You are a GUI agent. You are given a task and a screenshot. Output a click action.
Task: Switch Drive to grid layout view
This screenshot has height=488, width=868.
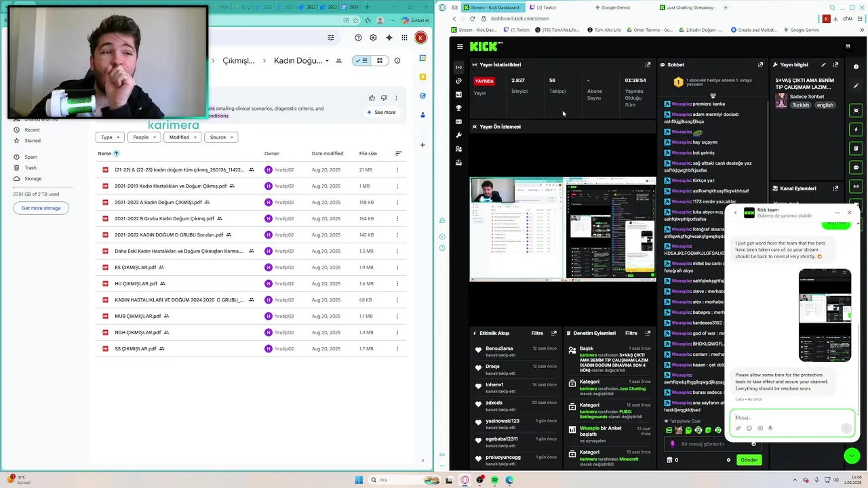pos(379,60)
